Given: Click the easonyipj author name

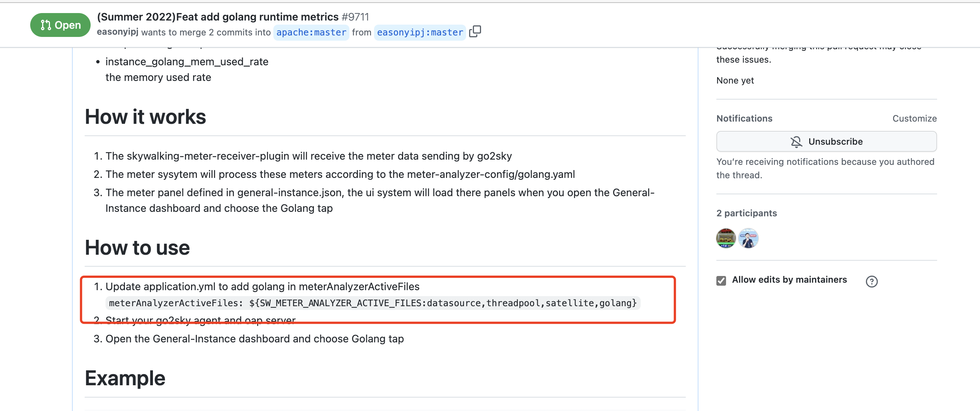Looking at the screenshot, I should pos(117,32).
